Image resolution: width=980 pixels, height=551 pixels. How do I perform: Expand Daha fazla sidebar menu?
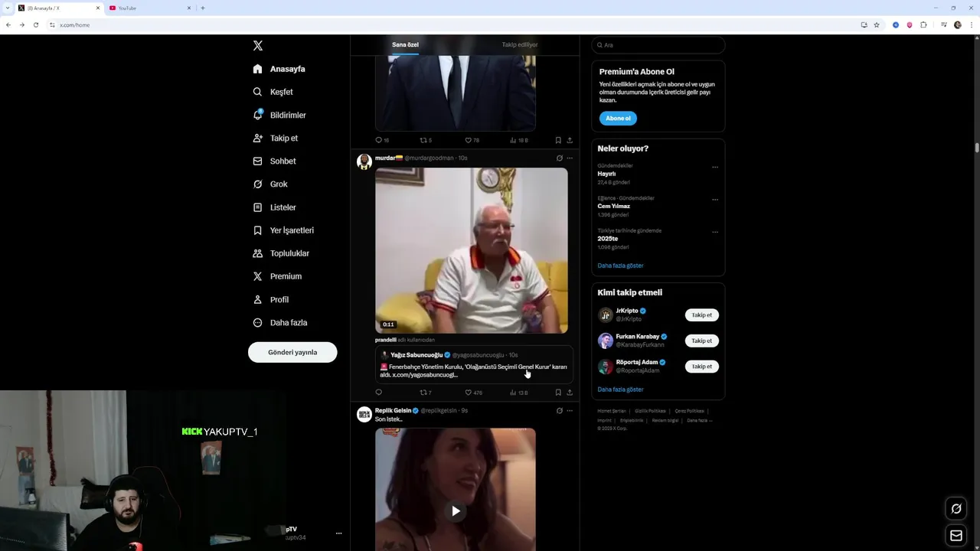280,323
